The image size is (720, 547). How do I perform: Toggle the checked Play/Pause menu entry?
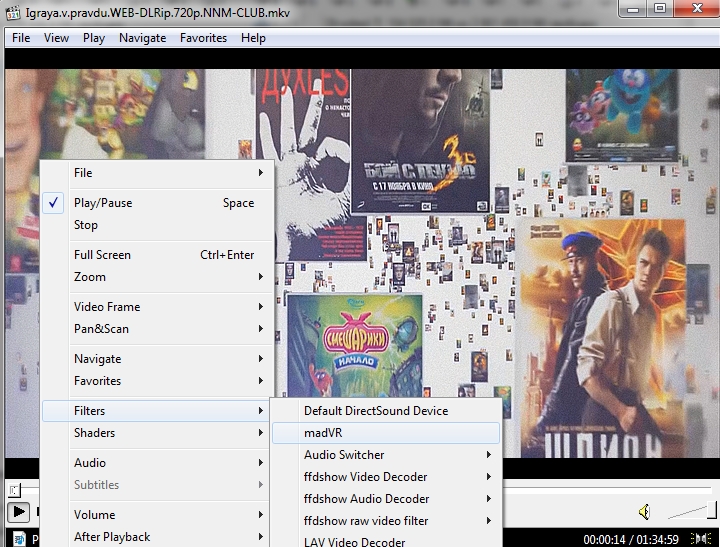pos(102,203)
